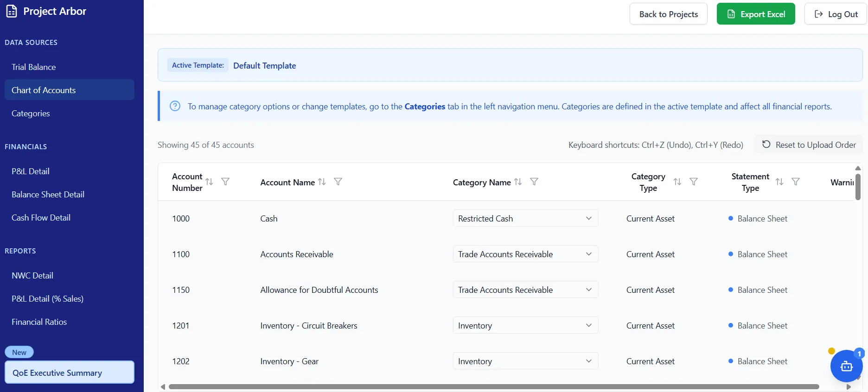
Task: Change category for Inventory - Gear row
Action: tap(525, 361)
